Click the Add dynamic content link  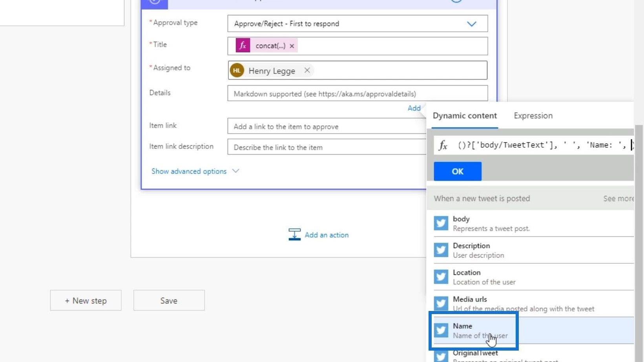pyautogui.click(x=414, y=108)
